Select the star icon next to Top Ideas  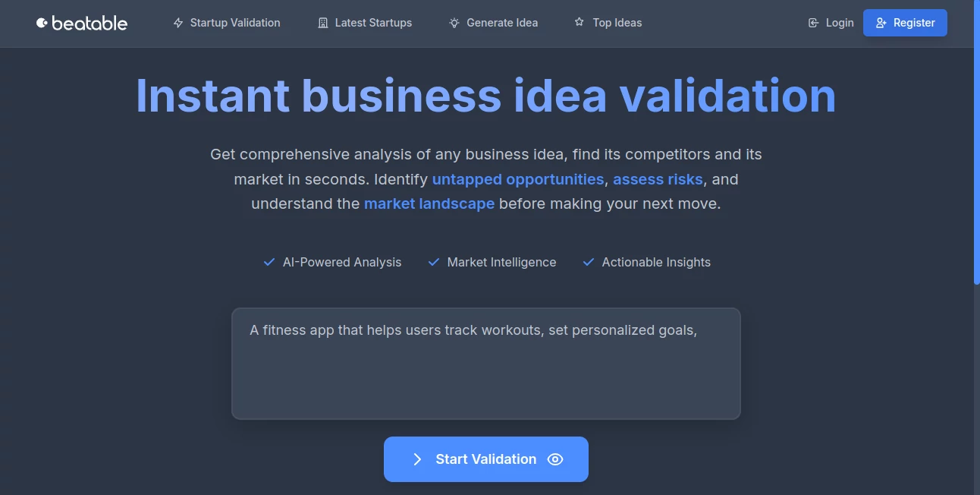click(x=578, y=23)
